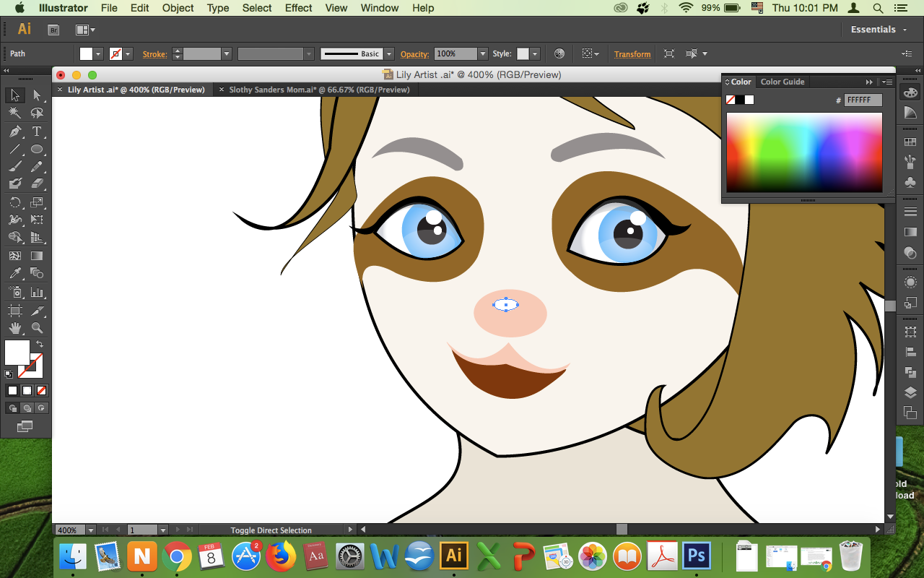Screen dimensions: 924x578
Task: Select the Eraser tool
Action: 37,184
